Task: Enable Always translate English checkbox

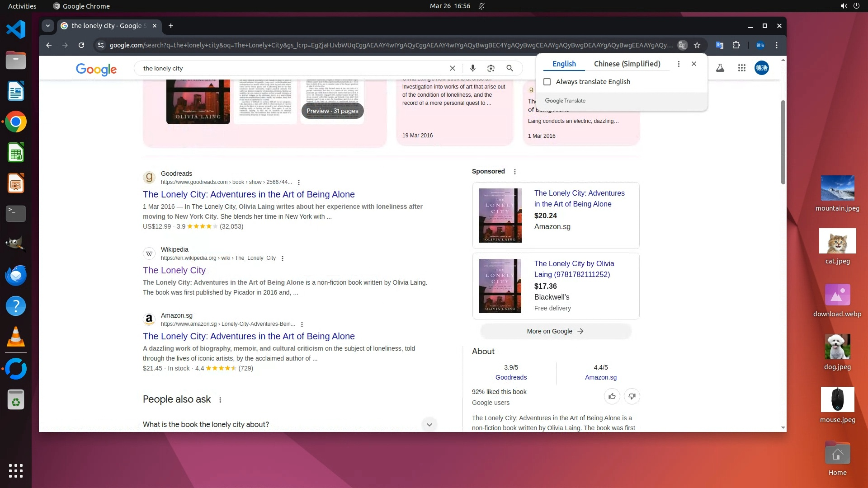Action: click(547, 82)
